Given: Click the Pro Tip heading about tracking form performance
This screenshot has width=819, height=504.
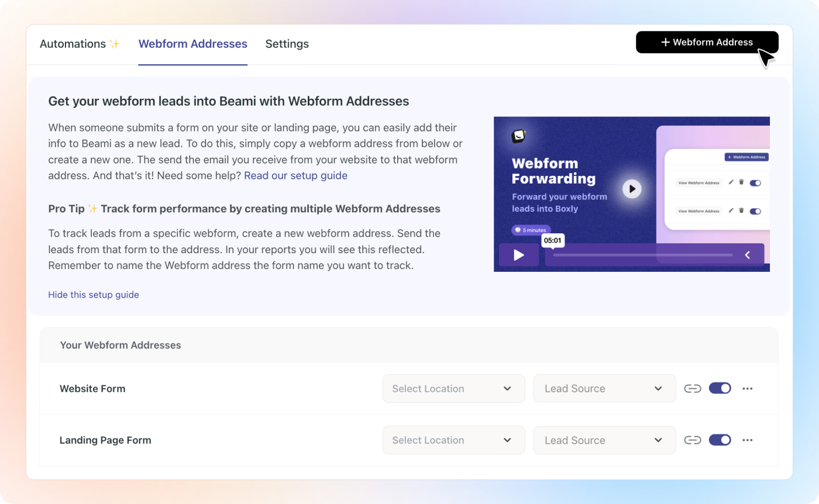Looking at the screenshot, I should click(x=245, y=209).
